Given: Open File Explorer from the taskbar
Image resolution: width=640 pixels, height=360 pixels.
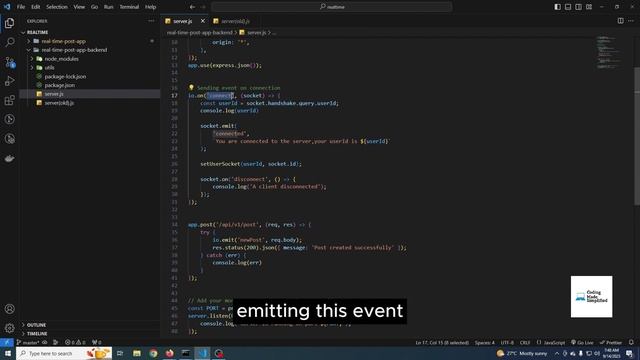Looking at the screenshot, I should coord(137,353).
